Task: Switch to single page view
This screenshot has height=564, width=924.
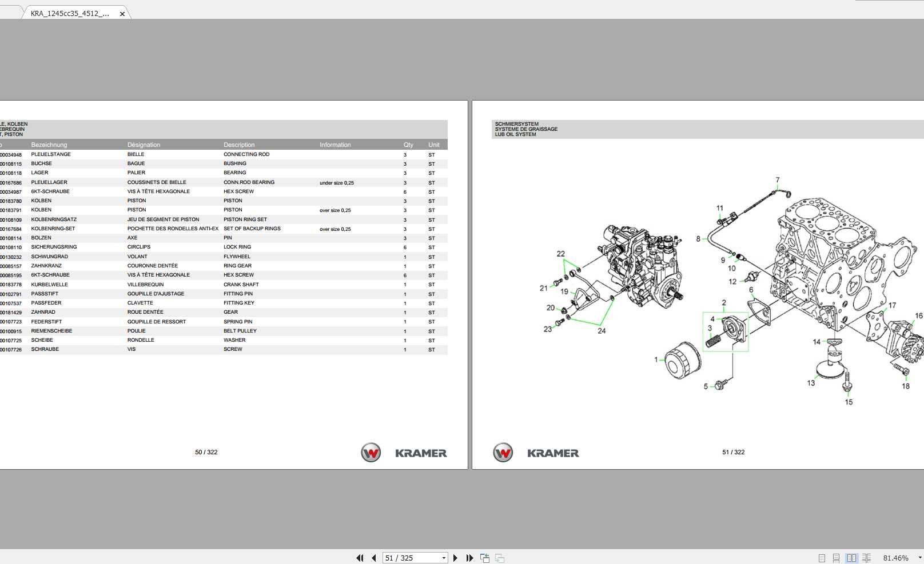Action: pos(822,558)
